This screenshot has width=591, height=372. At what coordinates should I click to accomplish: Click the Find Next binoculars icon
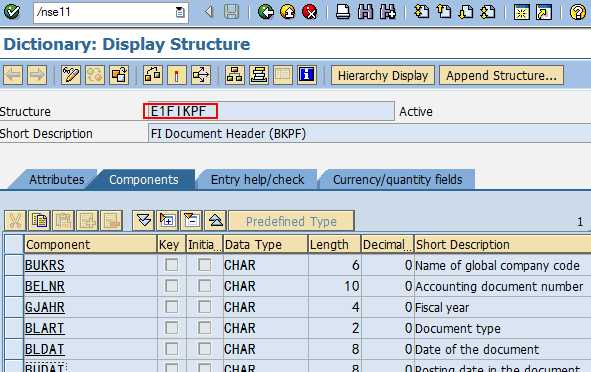click(388, 12)
